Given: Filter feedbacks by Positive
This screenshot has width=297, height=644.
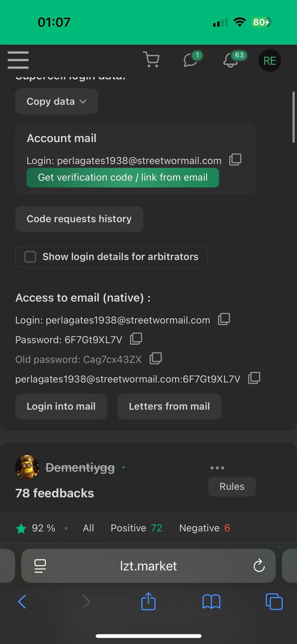Looking at the screenshot, I should (136, 528).
